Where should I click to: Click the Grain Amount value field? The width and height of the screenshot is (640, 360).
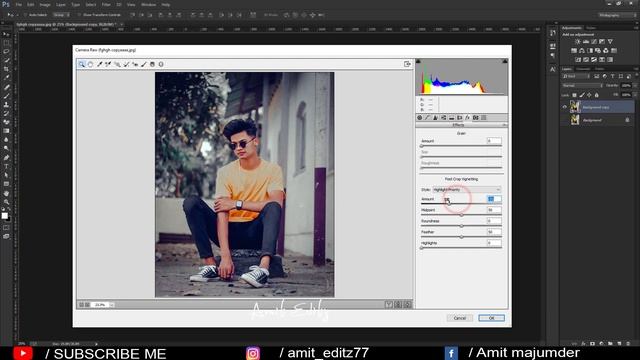click(x=494, y=141)
